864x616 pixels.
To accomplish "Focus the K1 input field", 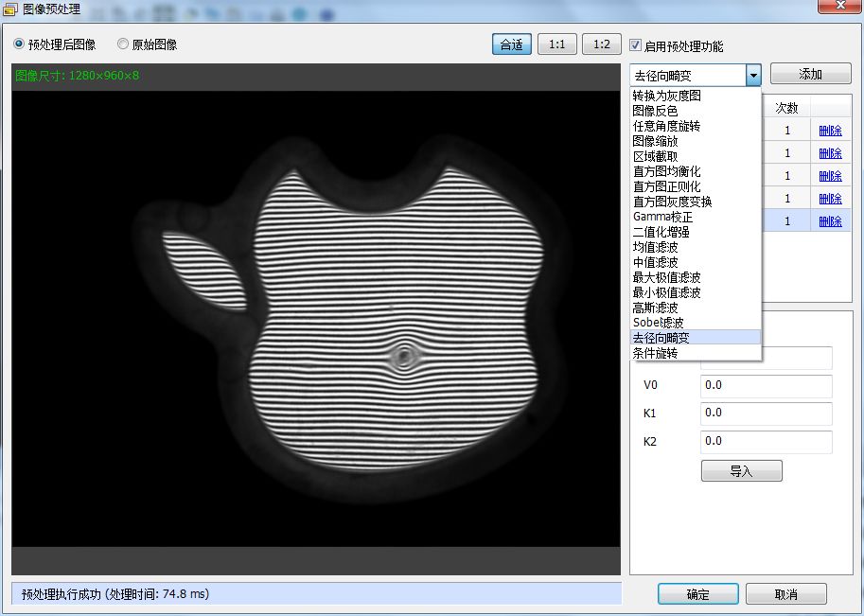I will 766,414.
